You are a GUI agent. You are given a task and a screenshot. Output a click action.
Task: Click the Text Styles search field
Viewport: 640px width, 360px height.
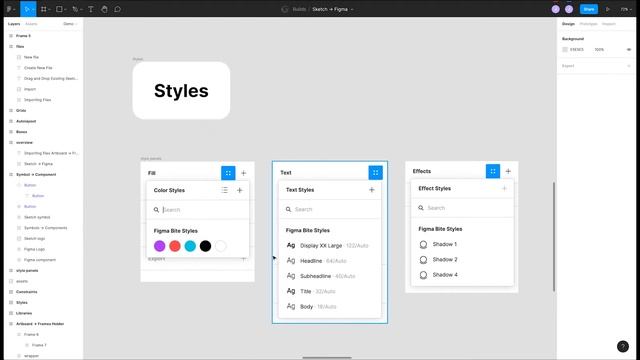click(x=330, y=209)
